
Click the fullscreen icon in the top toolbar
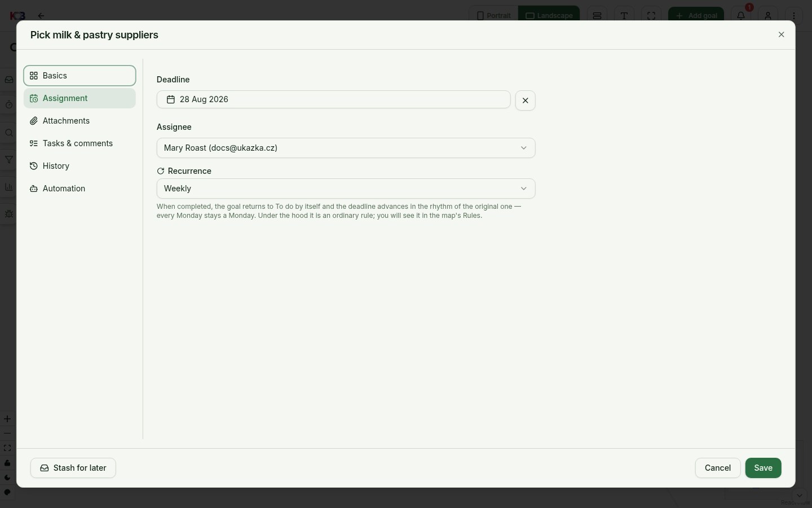[x=651, y=15]
